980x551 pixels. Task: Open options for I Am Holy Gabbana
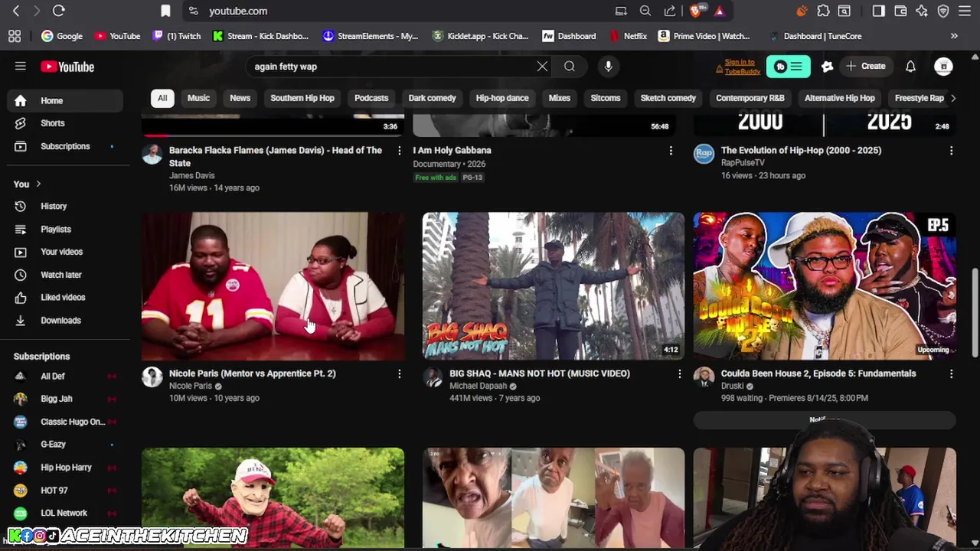click(x=671, y=151)
